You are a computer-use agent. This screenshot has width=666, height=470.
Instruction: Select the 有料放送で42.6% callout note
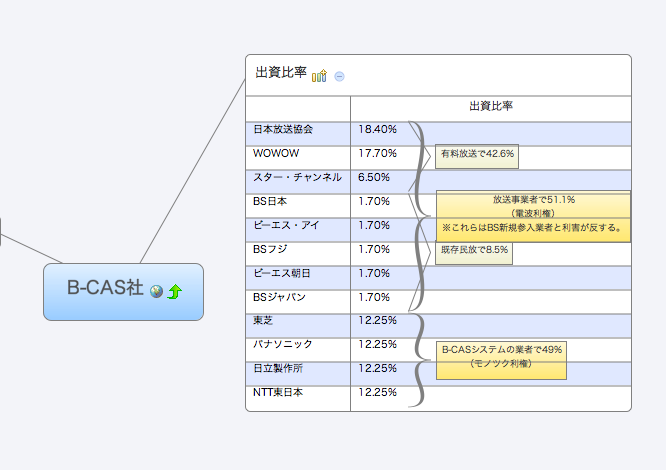coord(477,156)
